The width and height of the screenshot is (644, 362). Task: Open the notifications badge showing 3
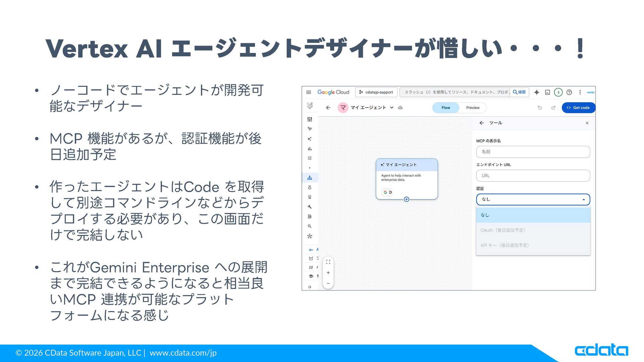(x=558, y=92)
